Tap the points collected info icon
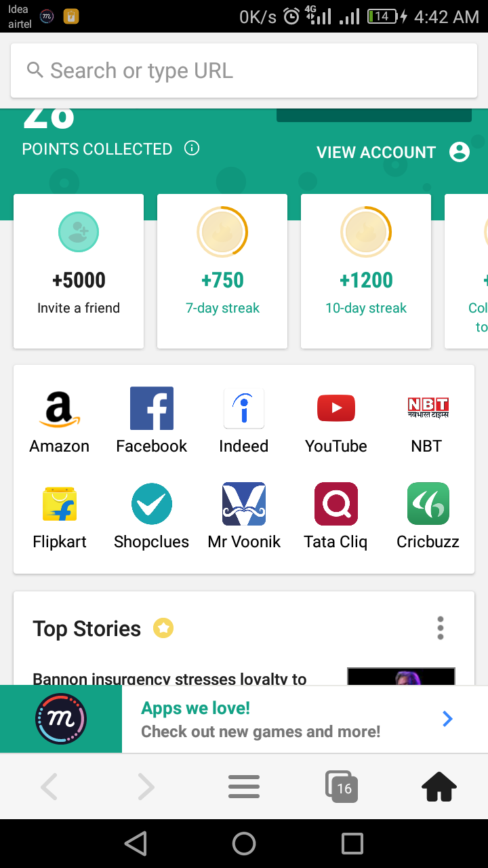 coord(192,148)
